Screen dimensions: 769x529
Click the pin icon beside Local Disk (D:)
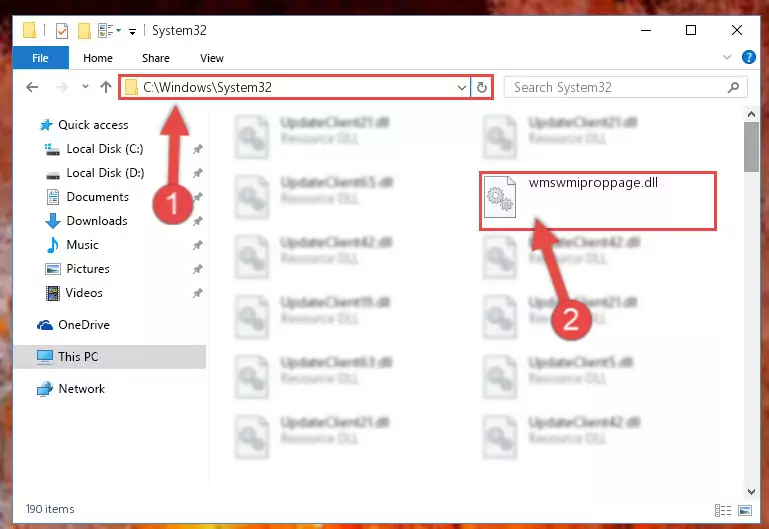point(198,173)
